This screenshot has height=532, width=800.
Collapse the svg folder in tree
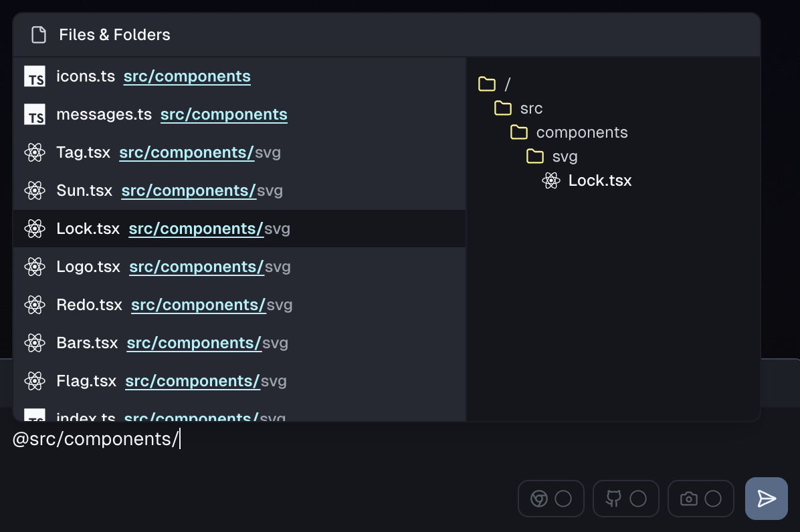(535, 156)
